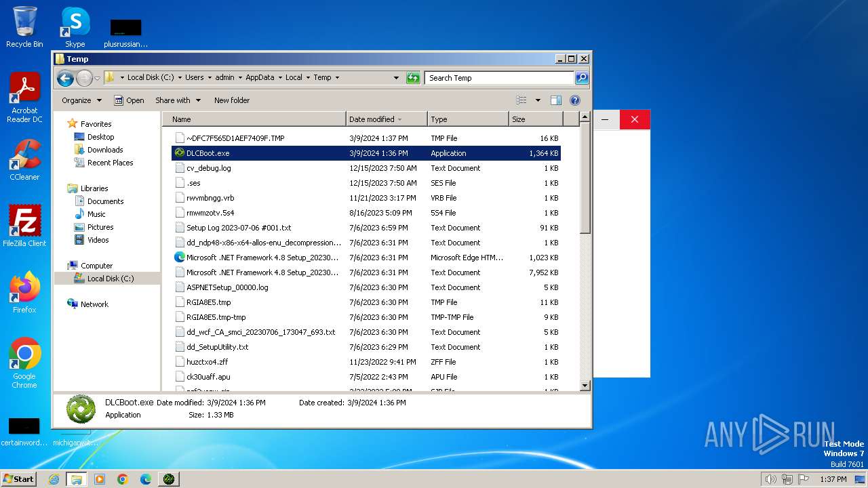Open Explorer help question mark icon
The image size is (868, 488).
point(575,100)
